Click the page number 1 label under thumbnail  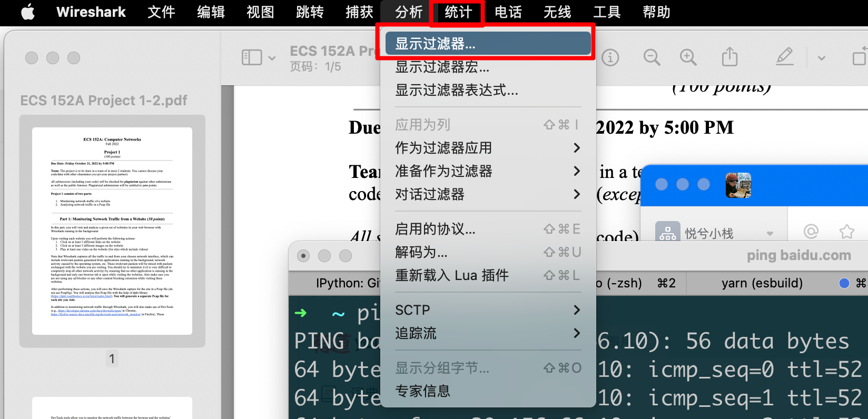click(112, 359)
